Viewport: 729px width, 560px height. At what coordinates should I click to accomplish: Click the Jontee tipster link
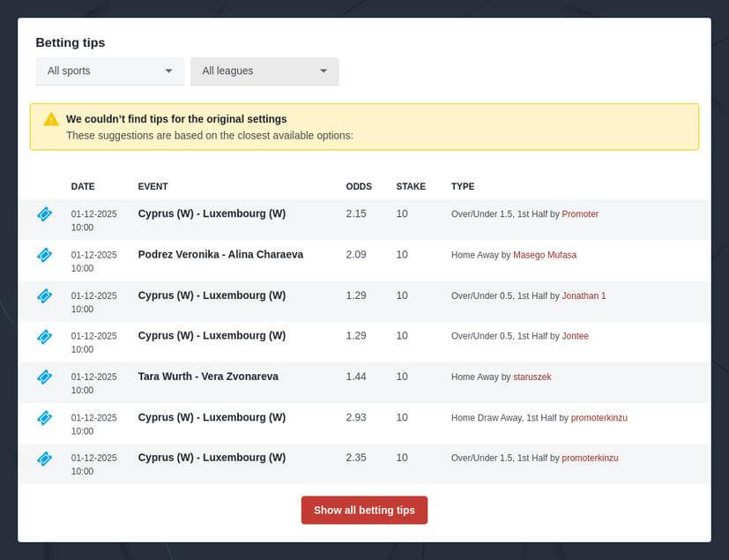576,336
